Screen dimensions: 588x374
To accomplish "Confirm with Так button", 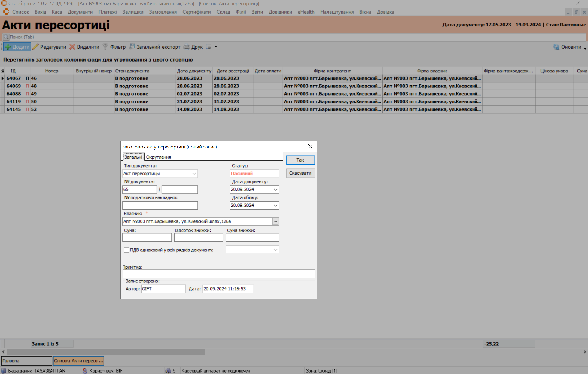I will (x=300, y=160).
